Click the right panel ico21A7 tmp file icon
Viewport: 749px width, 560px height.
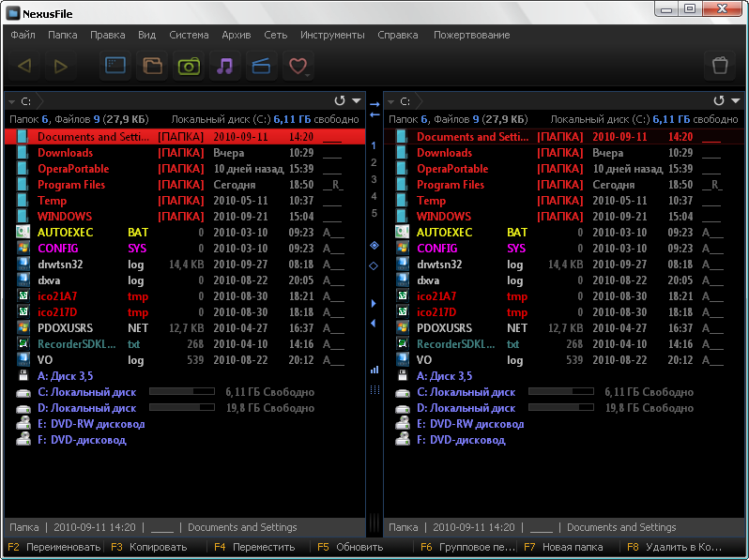click(x=403, y=296)
